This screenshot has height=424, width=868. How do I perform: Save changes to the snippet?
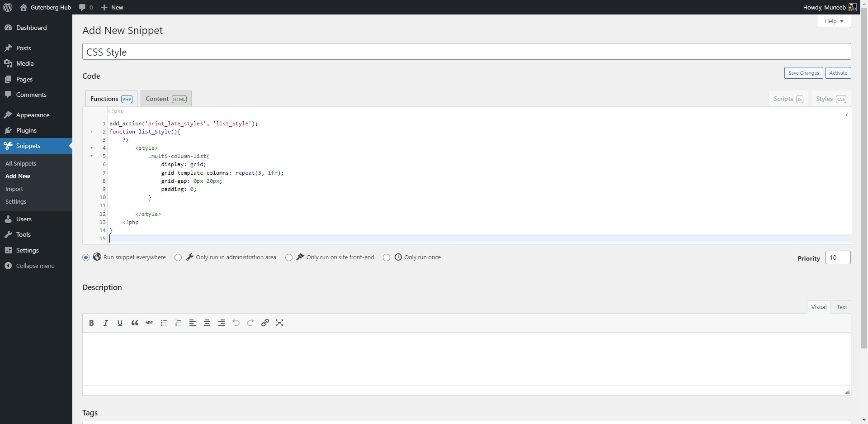coord(803,72)
